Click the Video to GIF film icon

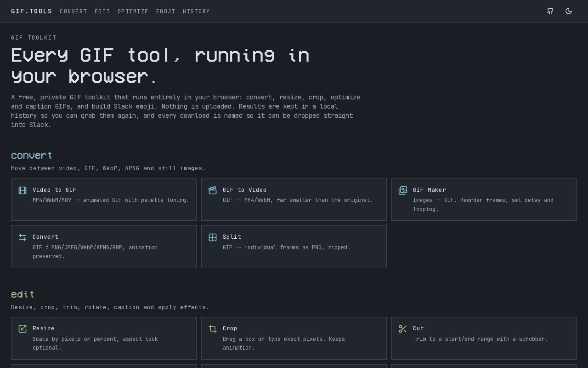(x=23, y=190)
